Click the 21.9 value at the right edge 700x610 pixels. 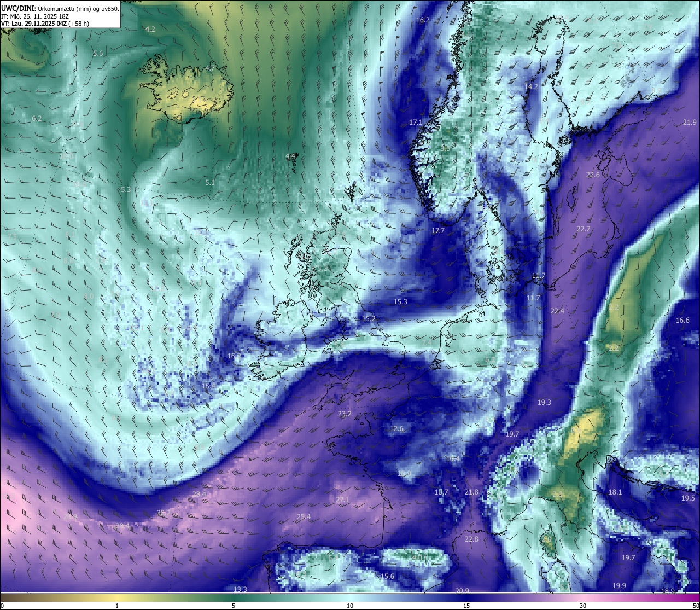coord(690,123)
